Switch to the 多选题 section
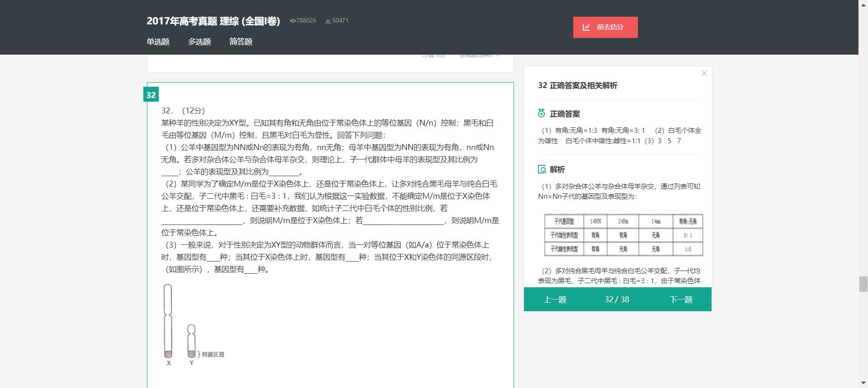This screenshot has width=868, height=388. (199, 42)
